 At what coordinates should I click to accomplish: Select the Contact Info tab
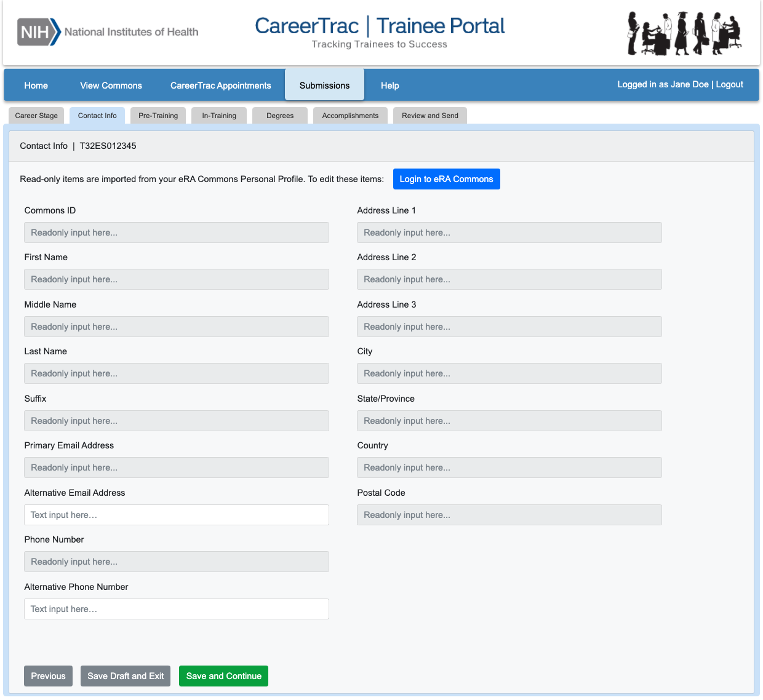pos(97,116)
